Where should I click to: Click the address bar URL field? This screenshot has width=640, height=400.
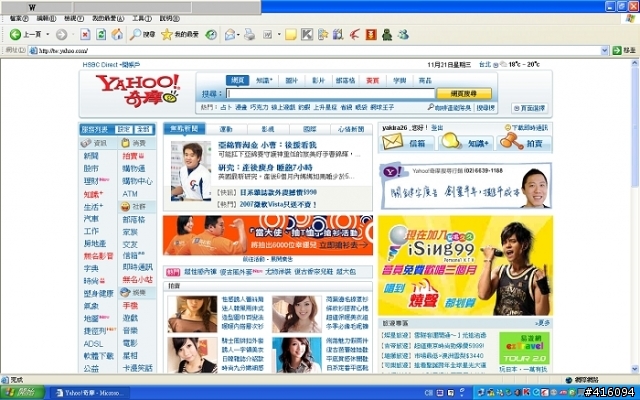(x=318, y=51)
